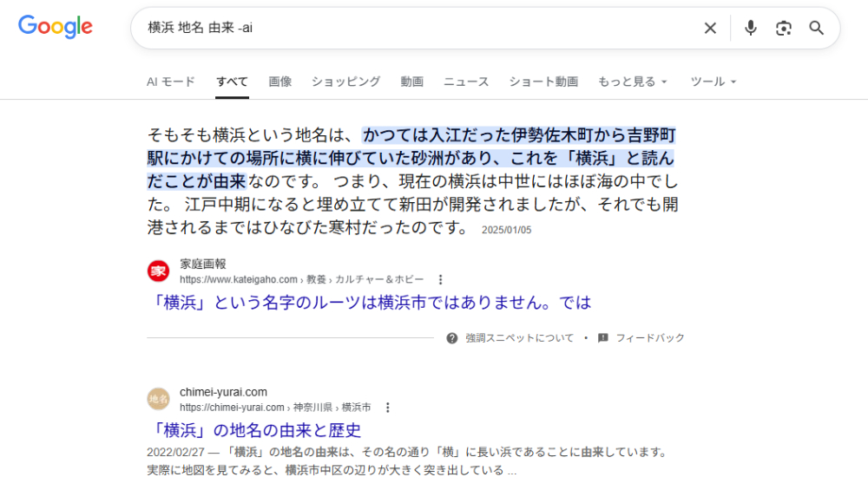Clear the search query with X
The width and height of the screenshot is (868, 490).
710,29
